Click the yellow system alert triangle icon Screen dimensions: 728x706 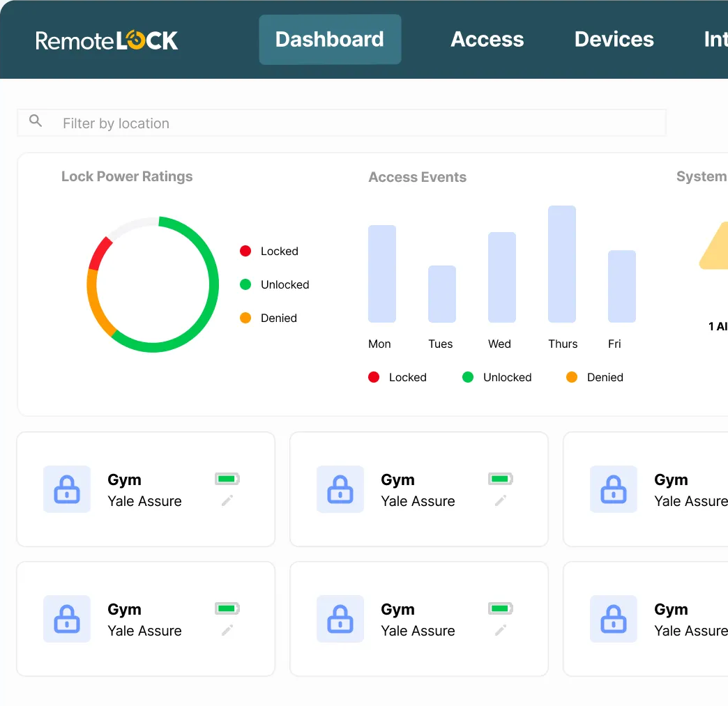[x=715, y=246]
